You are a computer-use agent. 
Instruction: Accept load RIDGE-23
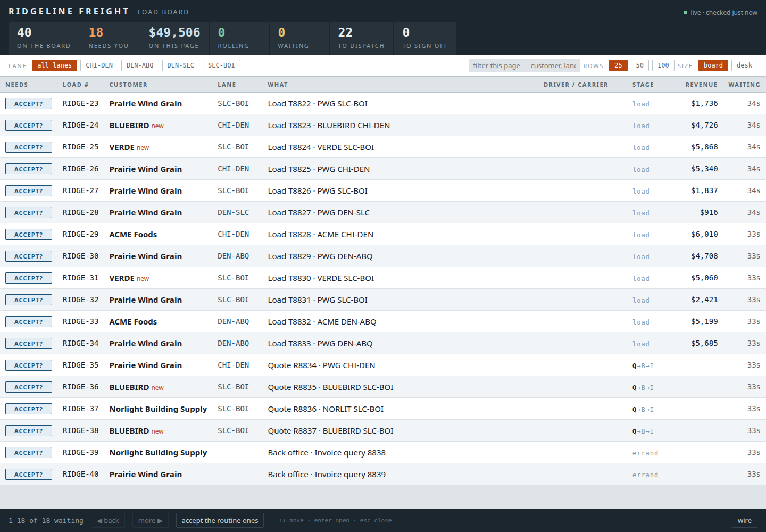pyautogui.click(x=29, y=104)
